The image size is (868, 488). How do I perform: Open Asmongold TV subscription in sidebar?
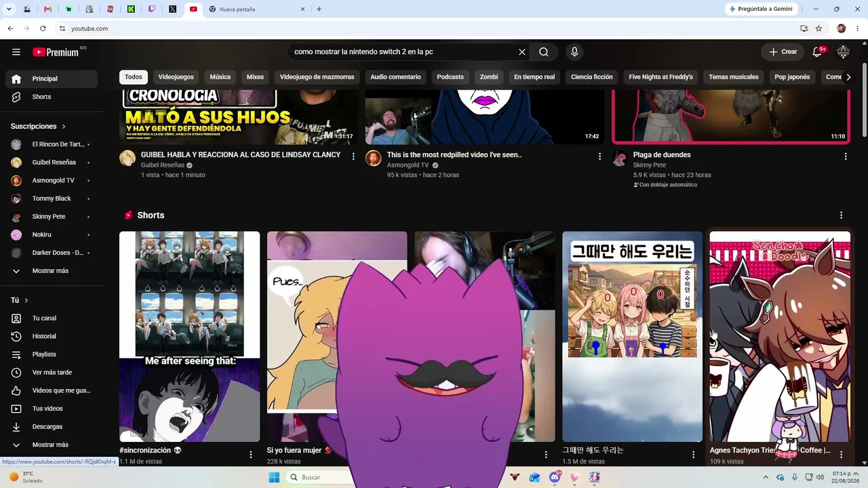coord(52,180)
